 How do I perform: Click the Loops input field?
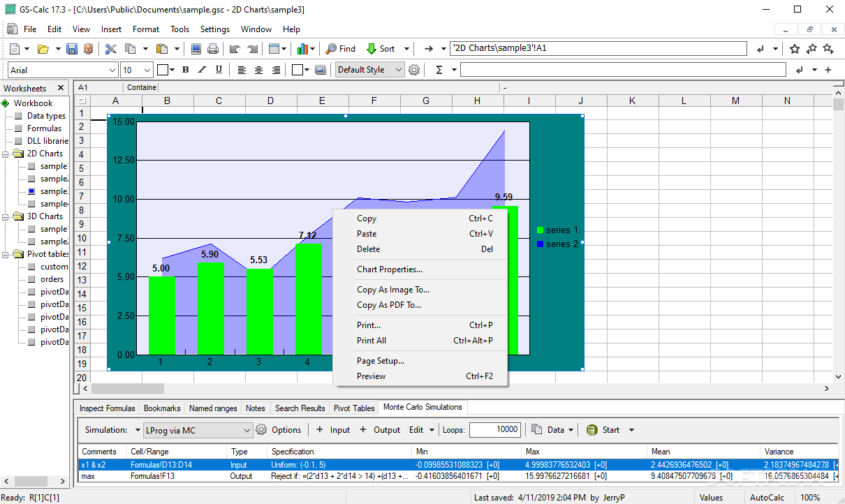tap(495, 430)
